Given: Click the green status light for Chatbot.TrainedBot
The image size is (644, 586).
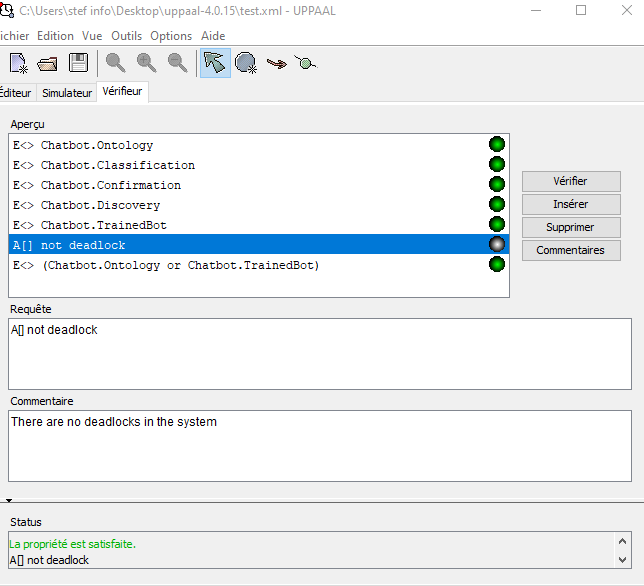Looking at the screenshot, I should coord(497,224).
